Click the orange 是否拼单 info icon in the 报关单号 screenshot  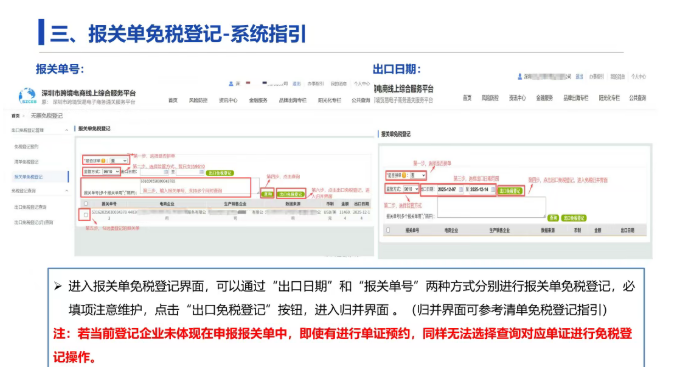(103, 161)
